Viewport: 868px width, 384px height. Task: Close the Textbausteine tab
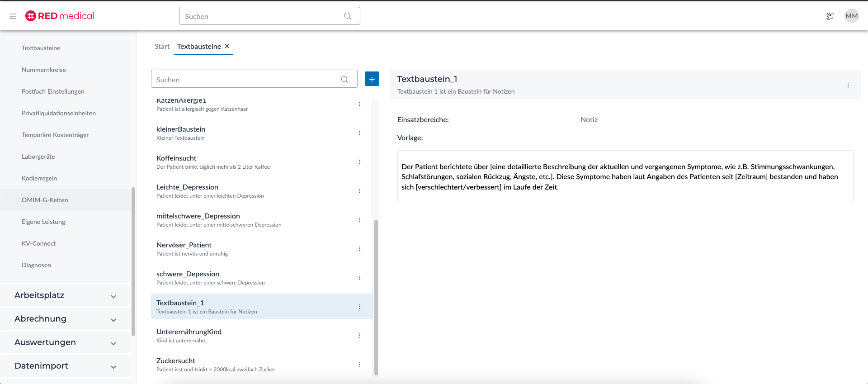pos(227,46)
